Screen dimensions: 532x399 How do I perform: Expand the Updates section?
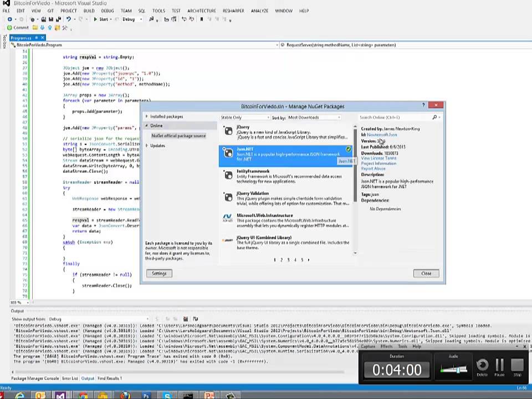(146, 146)
